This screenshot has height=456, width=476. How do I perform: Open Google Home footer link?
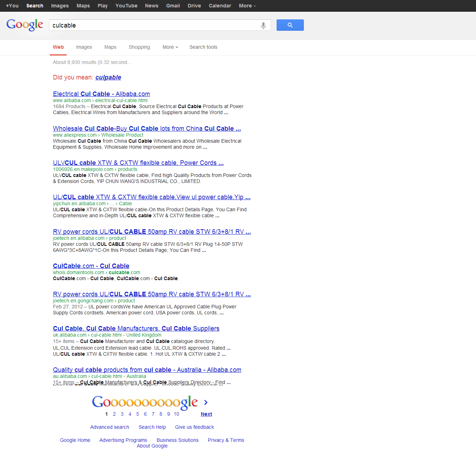[75, 440]
